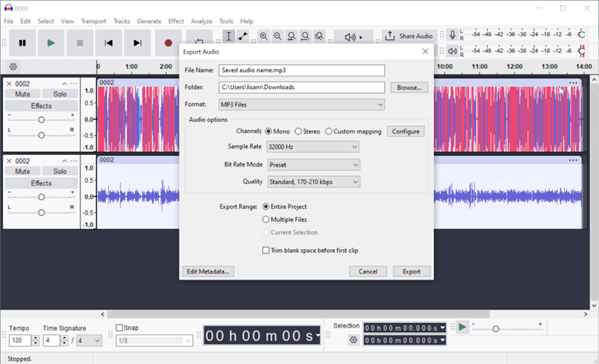Open the Analyze menu
Screen dimensions: 599x364
coord(201,21)
